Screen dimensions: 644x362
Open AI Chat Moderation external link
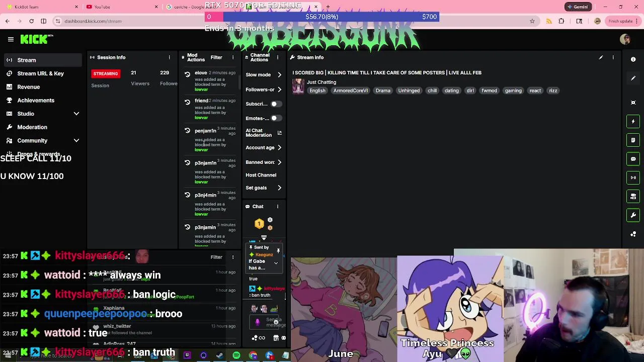[279, 133]
